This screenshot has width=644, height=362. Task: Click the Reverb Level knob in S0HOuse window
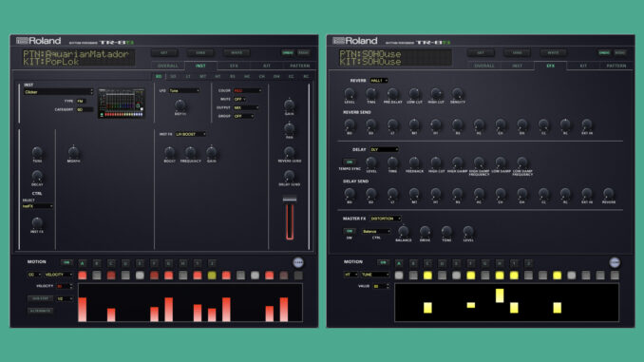point(350,94)
